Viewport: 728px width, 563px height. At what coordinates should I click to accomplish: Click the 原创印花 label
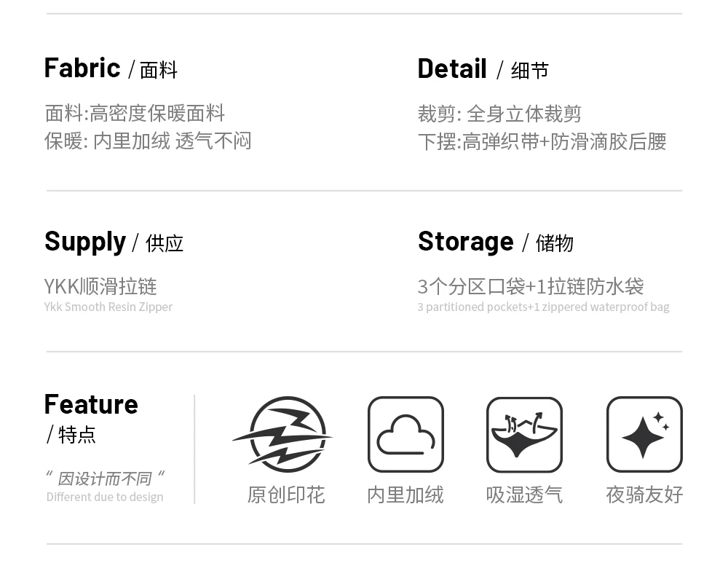click(x=285, y=495)
